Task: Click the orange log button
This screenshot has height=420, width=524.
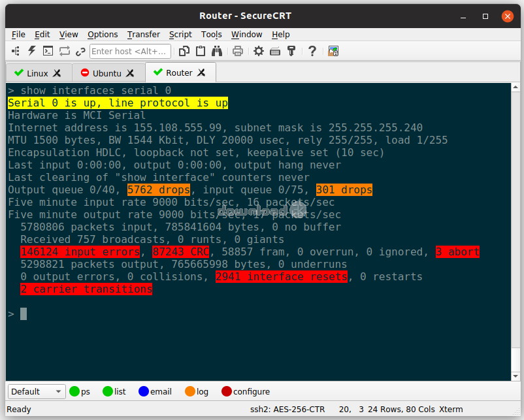Action: [x=197, y=391]
